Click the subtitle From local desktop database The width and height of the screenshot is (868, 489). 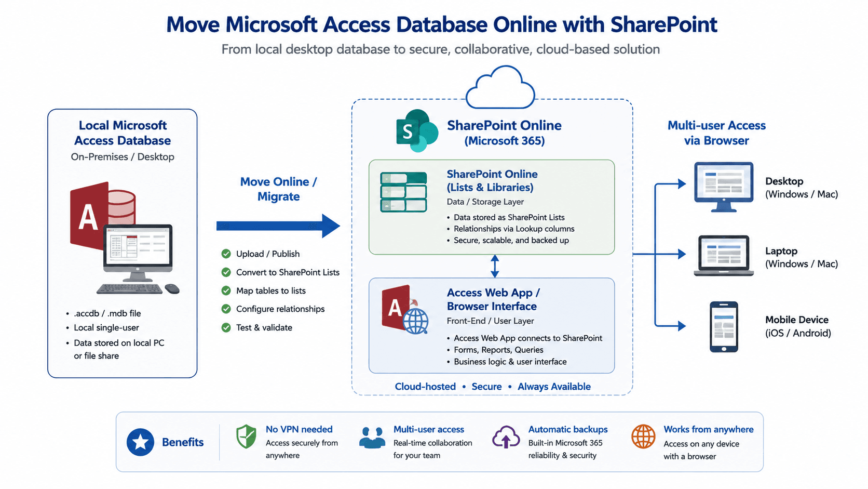click(441, 49)
